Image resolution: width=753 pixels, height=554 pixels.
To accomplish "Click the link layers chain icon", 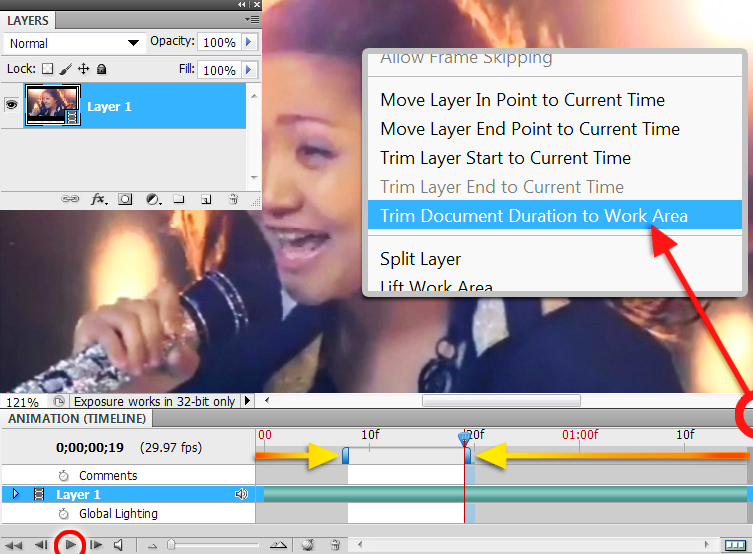I will point(70,199).
